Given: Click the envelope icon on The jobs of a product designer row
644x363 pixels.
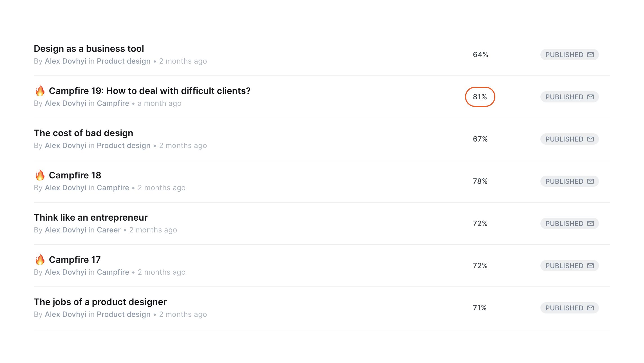Looking at the screenshot, I should [x=591, y=308].
